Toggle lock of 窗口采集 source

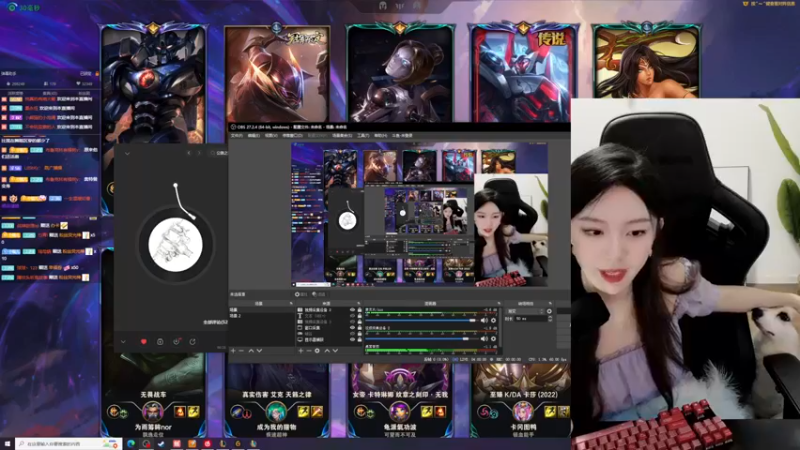click(360, 328)
